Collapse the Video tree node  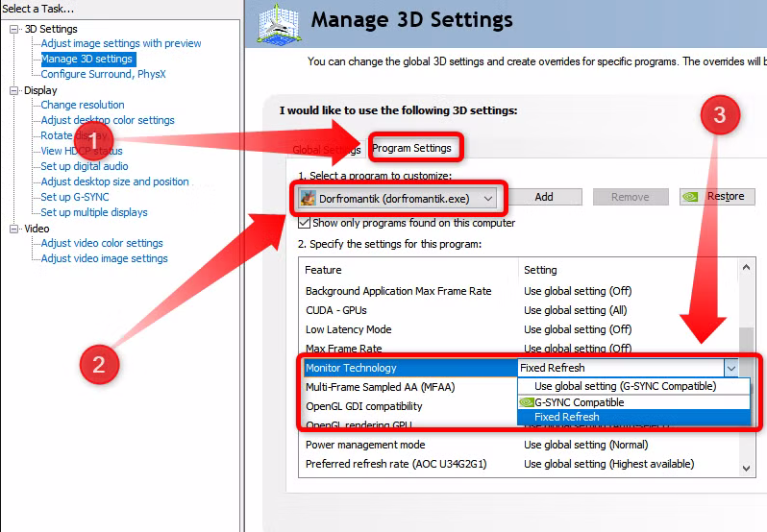coord(14,229)
